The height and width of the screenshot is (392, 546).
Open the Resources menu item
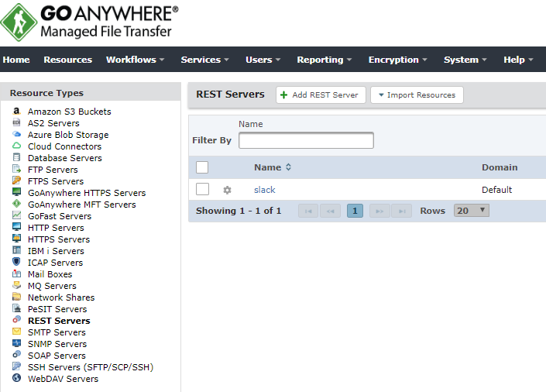[x=68, y=60]
